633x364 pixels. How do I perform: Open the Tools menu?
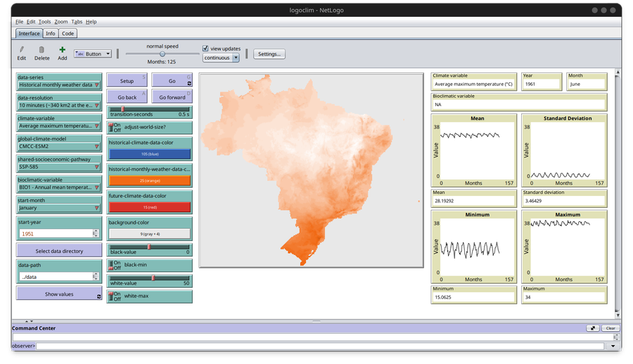(x=44, y=22)
